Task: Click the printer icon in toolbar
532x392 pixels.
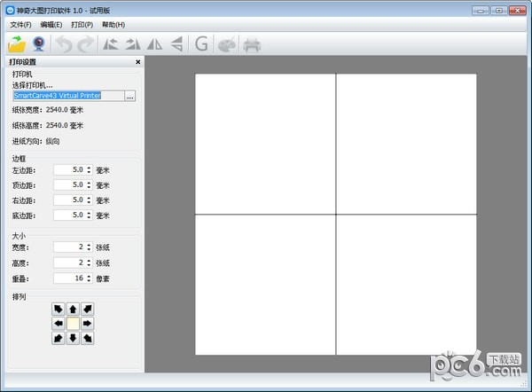Action: [x=253, y=43]
